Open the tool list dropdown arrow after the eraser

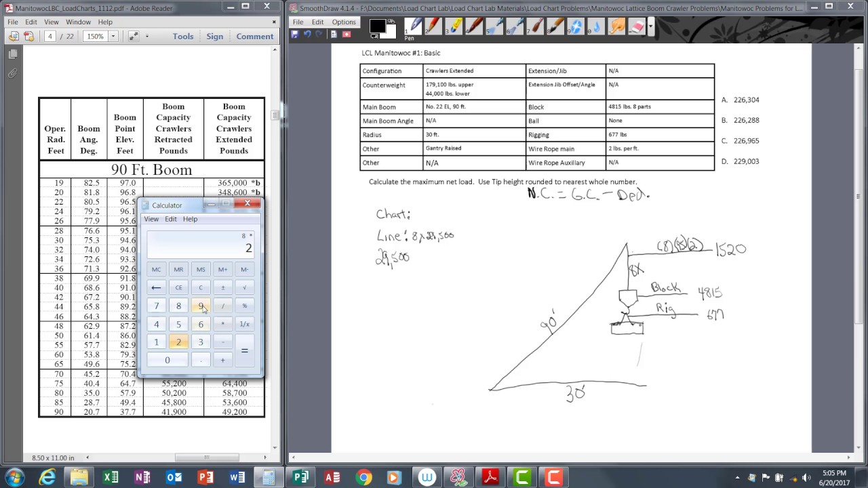coord(651,26)
